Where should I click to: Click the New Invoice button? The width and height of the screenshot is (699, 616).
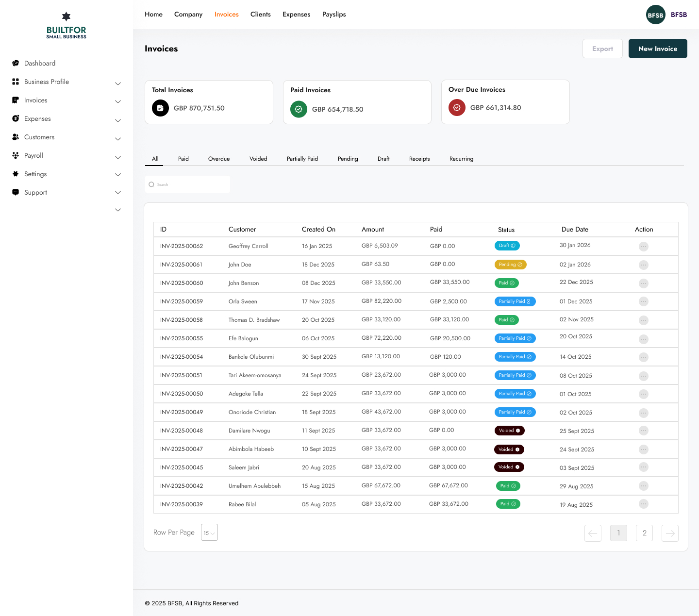tap(658, 49)
